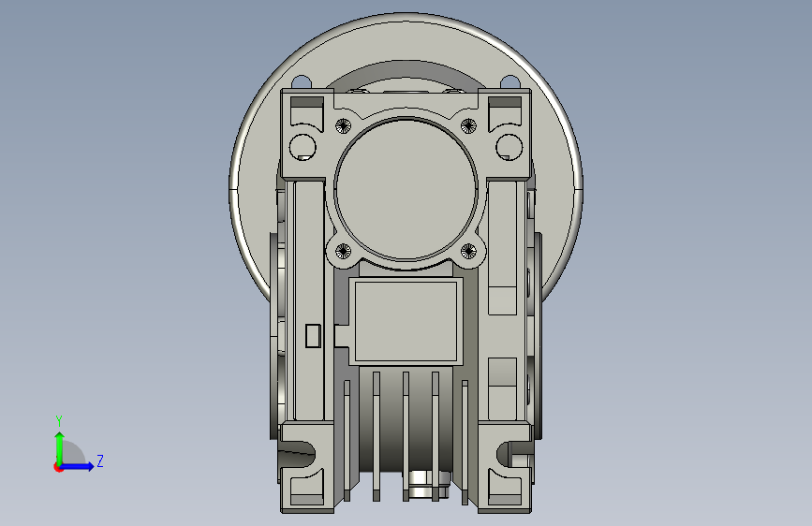Click the blue Z axis arrow of triad

tap(77, 466)
